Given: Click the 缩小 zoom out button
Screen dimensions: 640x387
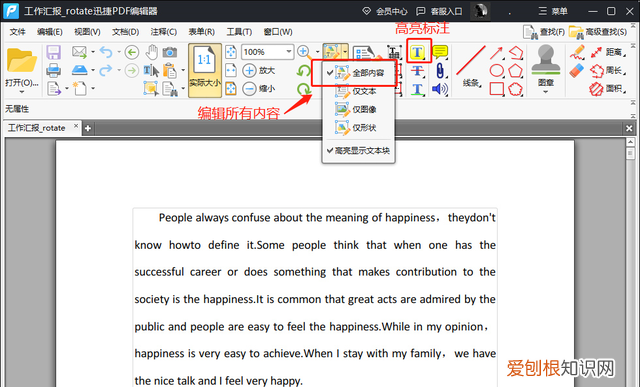Looking at the screenshot, I should (x=259, y=89).
